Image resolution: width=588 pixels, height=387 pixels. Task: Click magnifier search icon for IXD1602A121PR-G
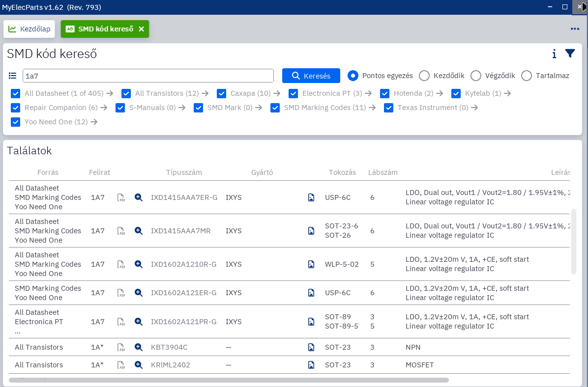tap(139, 322)
